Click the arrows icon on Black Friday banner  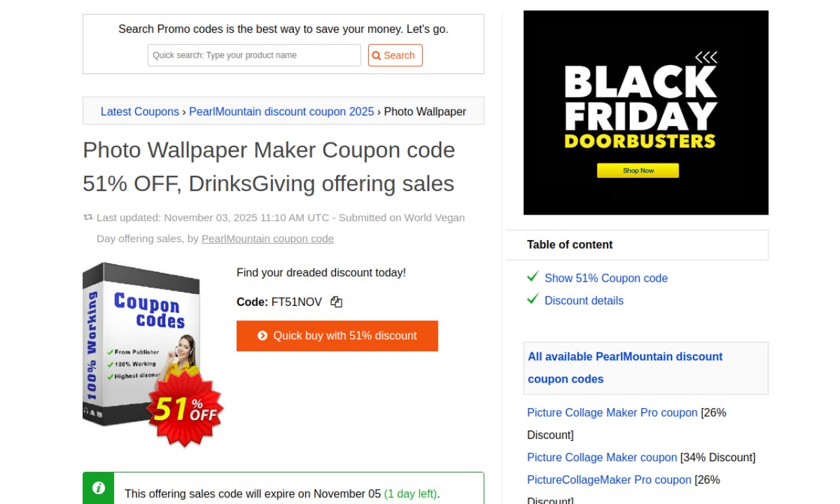pyautogui.click(x=705, y=58)
